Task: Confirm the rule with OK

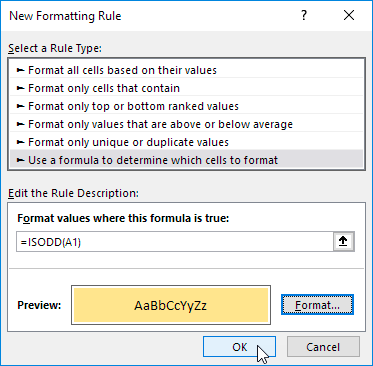Action: (239, 347)
